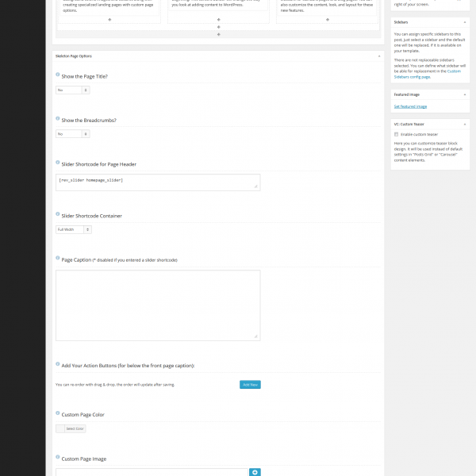Click help icon next to Slider Shortcode Container
This screenshot has width=476, height=476.
point(58,214)
